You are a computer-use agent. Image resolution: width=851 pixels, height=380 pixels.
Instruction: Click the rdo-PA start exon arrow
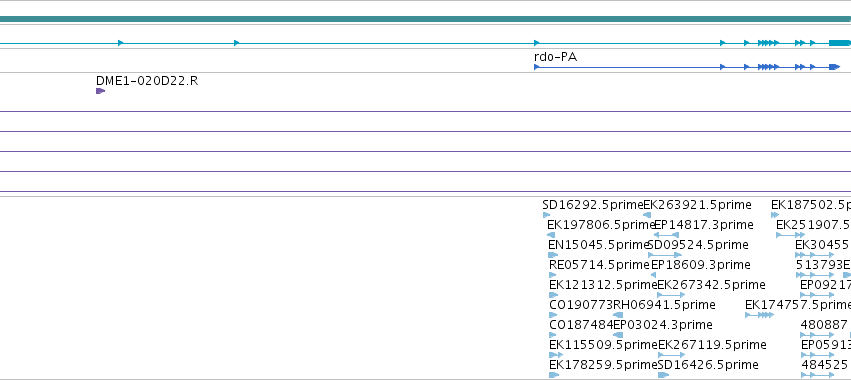(537, 67)
